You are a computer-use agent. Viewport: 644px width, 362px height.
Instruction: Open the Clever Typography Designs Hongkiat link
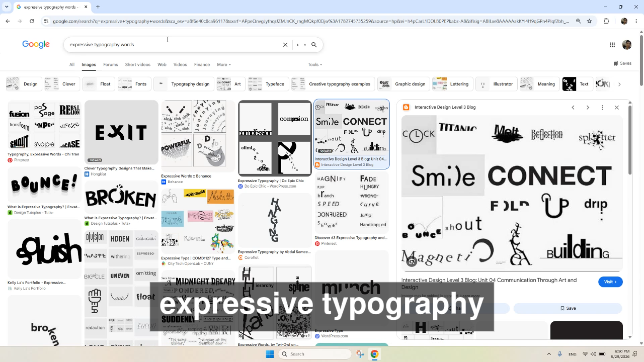pyautogui.click(x=121, y=171)
